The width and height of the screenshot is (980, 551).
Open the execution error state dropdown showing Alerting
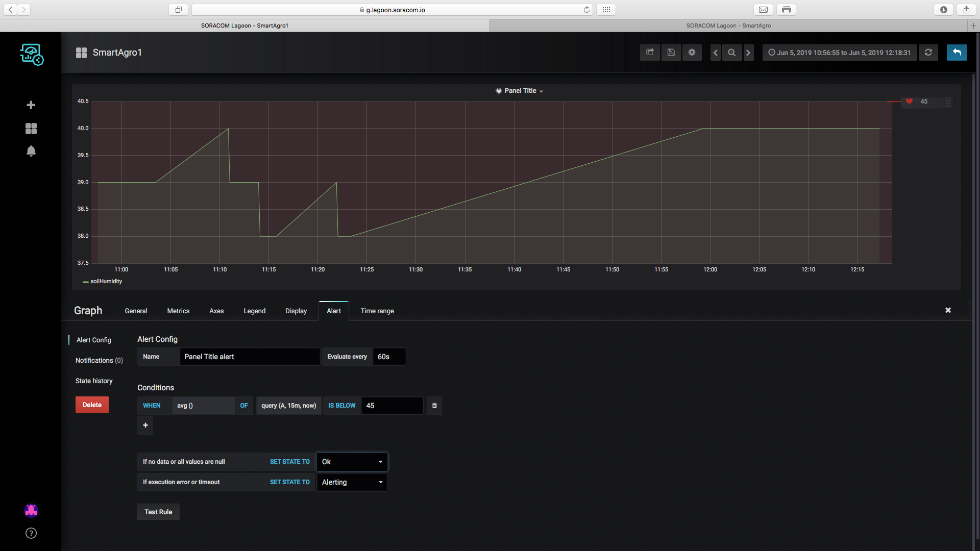pos(352,482)
